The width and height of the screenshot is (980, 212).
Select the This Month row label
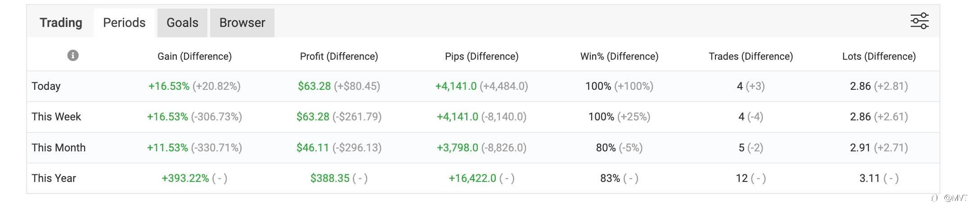(58, 148)
